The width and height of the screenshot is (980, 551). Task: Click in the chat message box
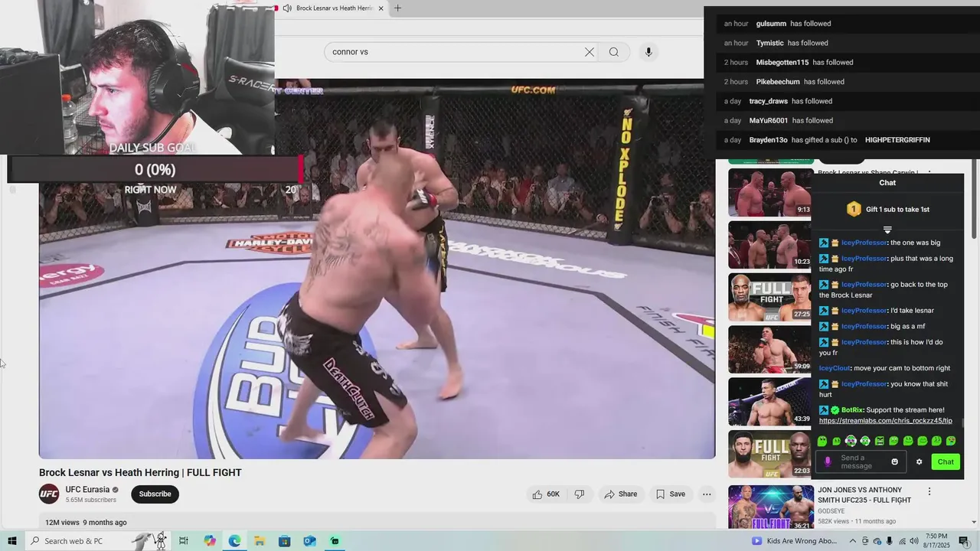tap(861, 461)
